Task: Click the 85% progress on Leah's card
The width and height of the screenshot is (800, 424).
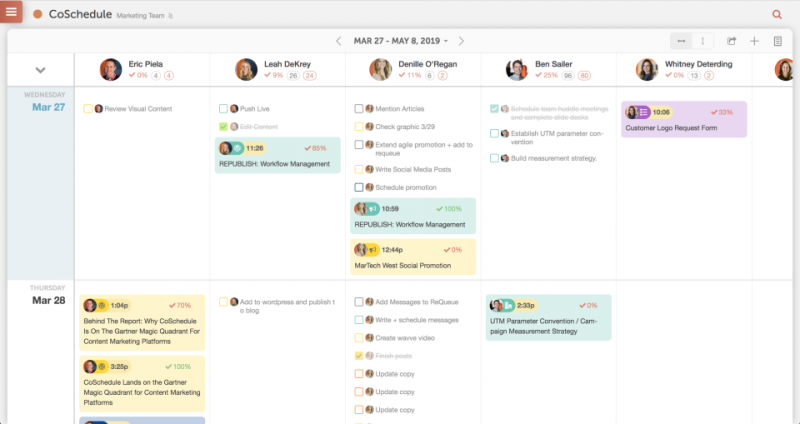Action: click(x=315, y=148)
